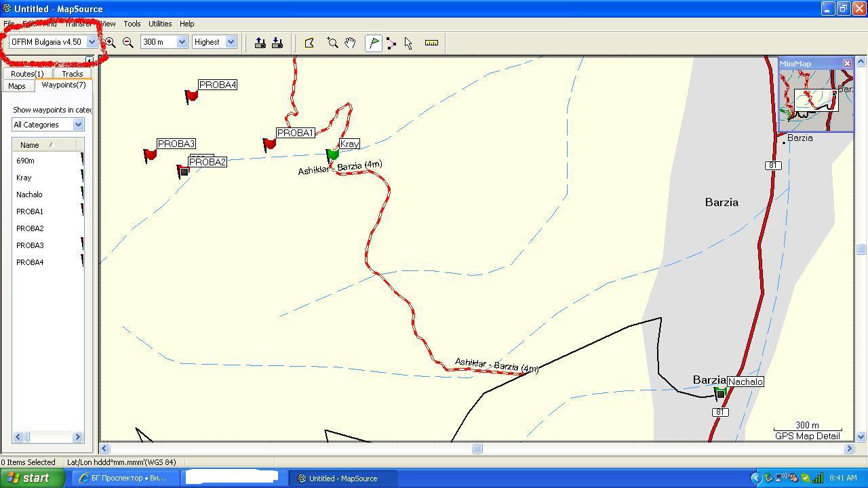Switch to the Tracks tab
The image size is (868, 488).
point(72,73)
